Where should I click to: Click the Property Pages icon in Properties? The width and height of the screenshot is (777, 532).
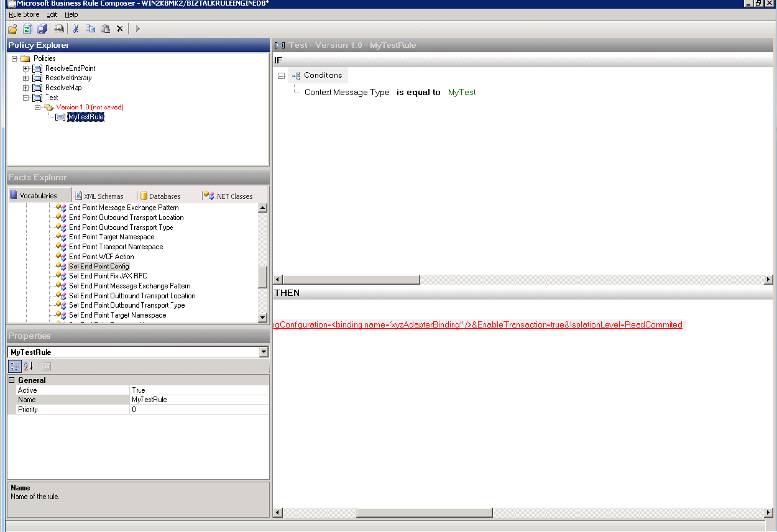click(x=46, y=366)
